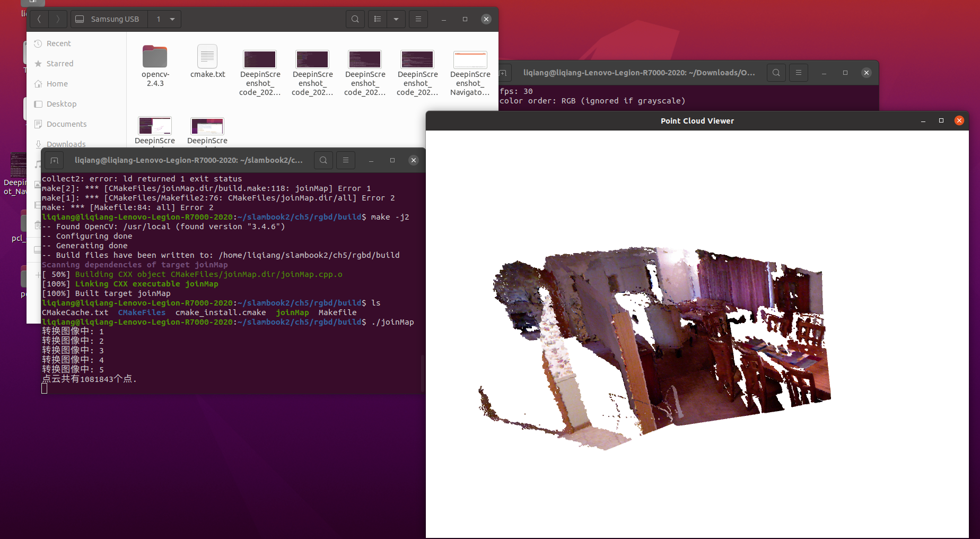980x539 pixels.
Task: Open the DeepinScreenshot_Navigator thumbnail
Action: click(x=470, y=60)
